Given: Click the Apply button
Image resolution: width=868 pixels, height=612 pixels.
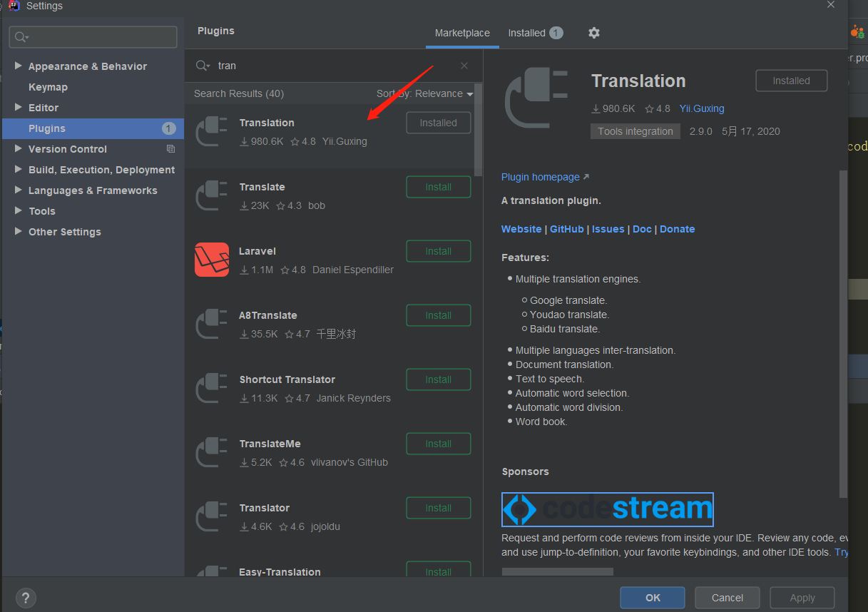Looking at the screenshot, I should (802, 598).
